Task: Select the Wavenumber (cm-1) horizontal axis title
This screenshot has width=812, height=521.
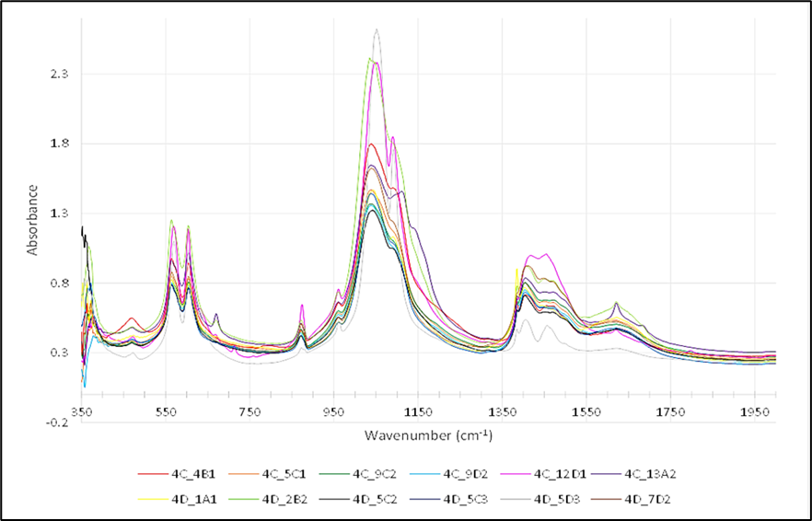Action: coord(428,434)
